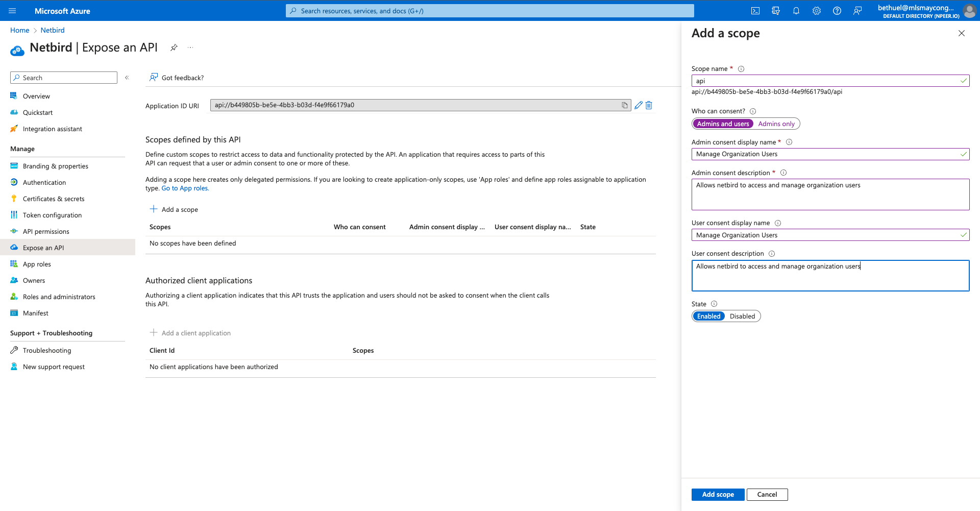Close the Add a scope panel
This screenshot has width=980, height=511.
(961, 33)
